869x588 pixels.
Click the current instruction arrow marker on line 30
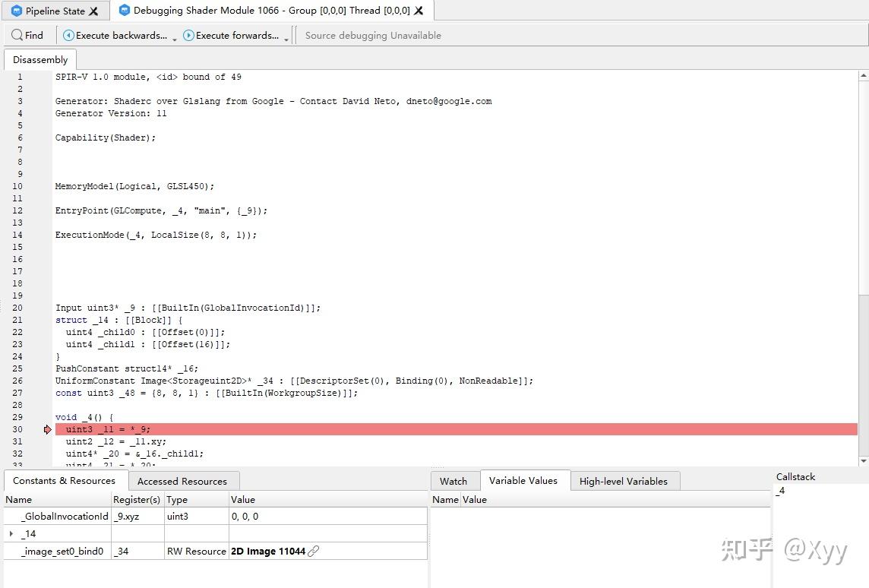click(x=47, y=429)
